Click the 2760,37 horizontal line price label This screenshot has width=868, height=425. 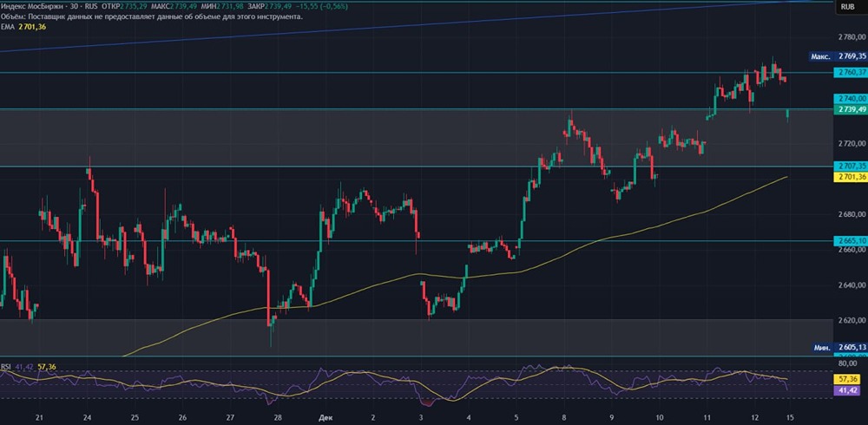coord(851,73)
